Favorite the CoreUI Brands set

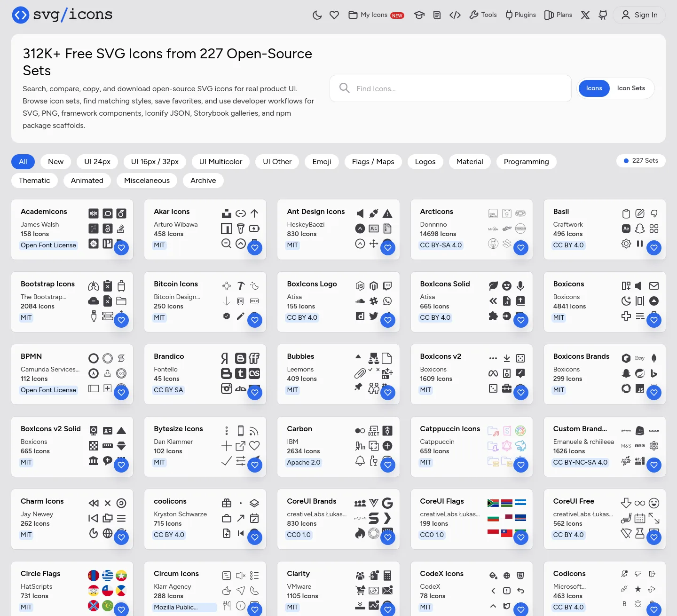pos(388,537)
